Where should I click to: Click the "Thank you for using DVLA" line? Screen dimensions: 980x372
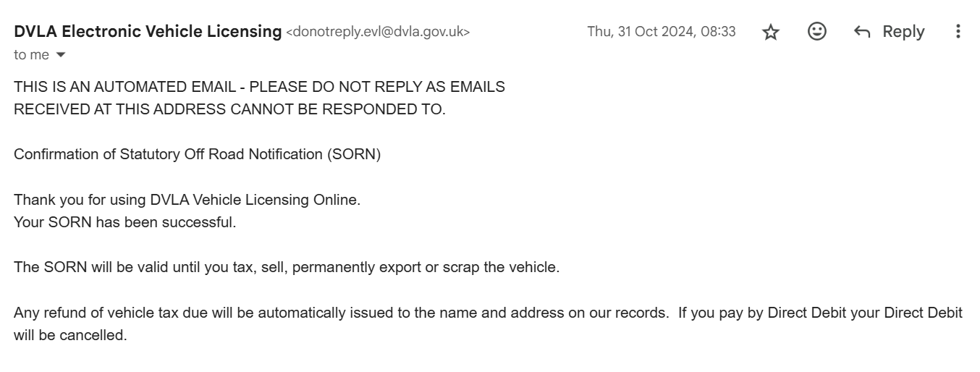(x=187, y=200)
